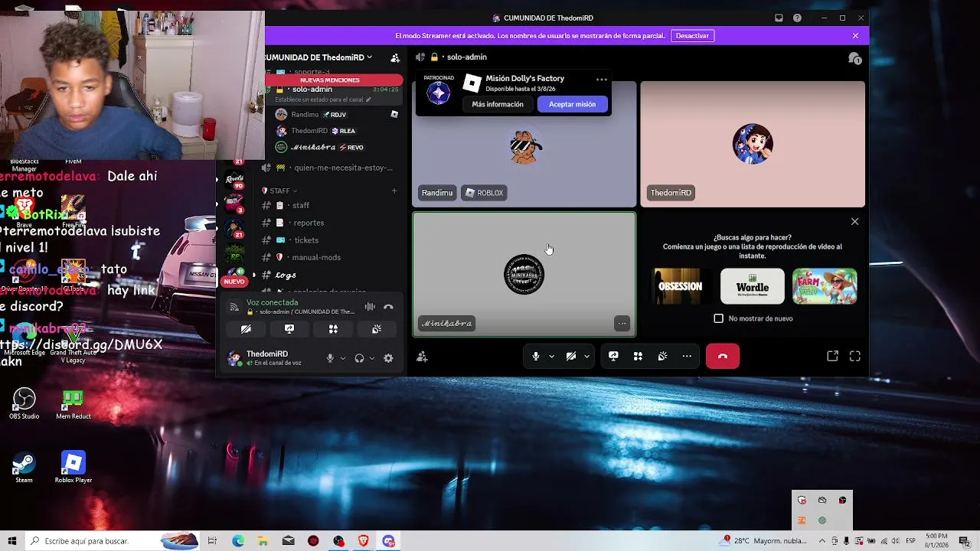Image resolution: width=980 pixels, height=551 pixels.
Task: Open activities launcher in the call bar
Action: pyautogui.click(x=638, y=356)
